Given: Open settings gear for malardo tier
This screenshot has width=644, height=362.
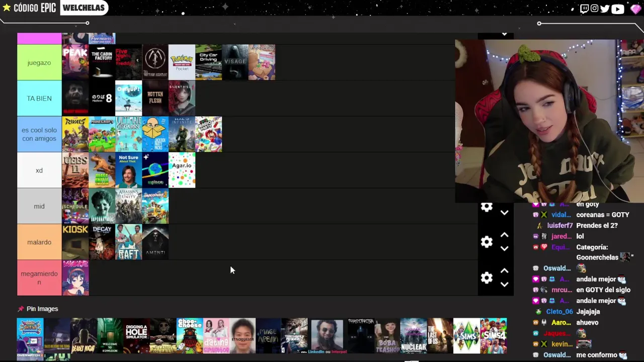Looking at the screenshot, I should (x=487, y=242).
